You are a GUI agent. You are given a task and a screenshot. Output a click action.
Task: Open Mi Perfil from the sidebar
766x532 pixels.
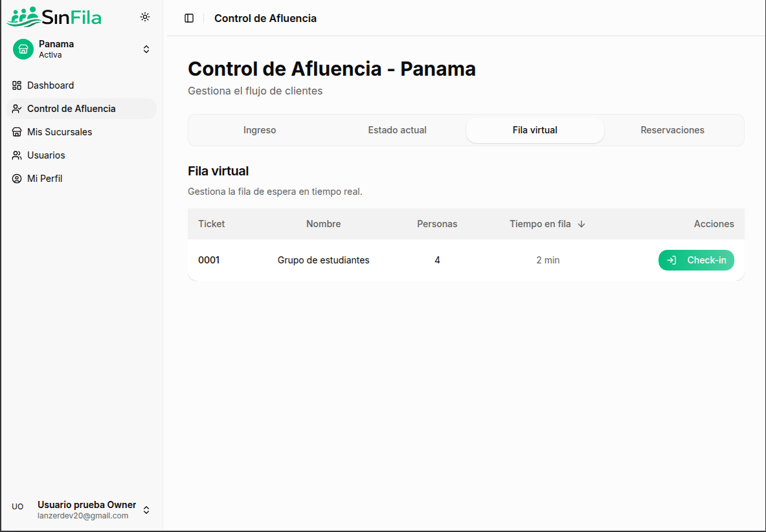tap(44, 178)
